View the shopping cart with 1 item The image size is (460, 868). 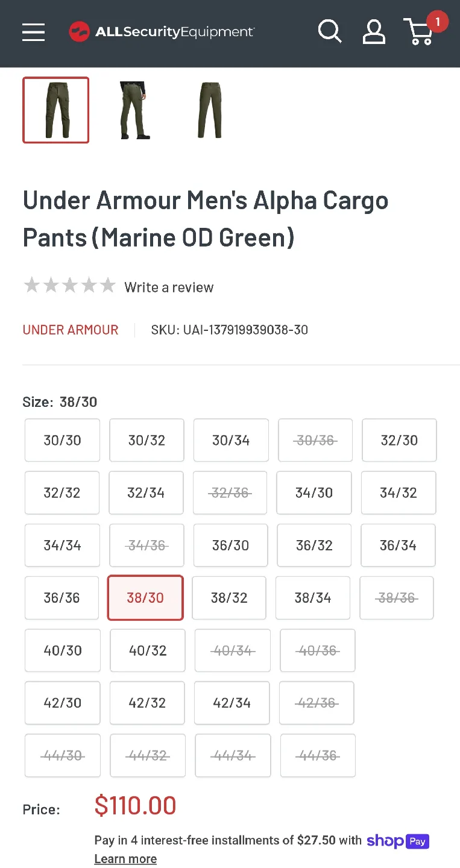tap(419, 34)
